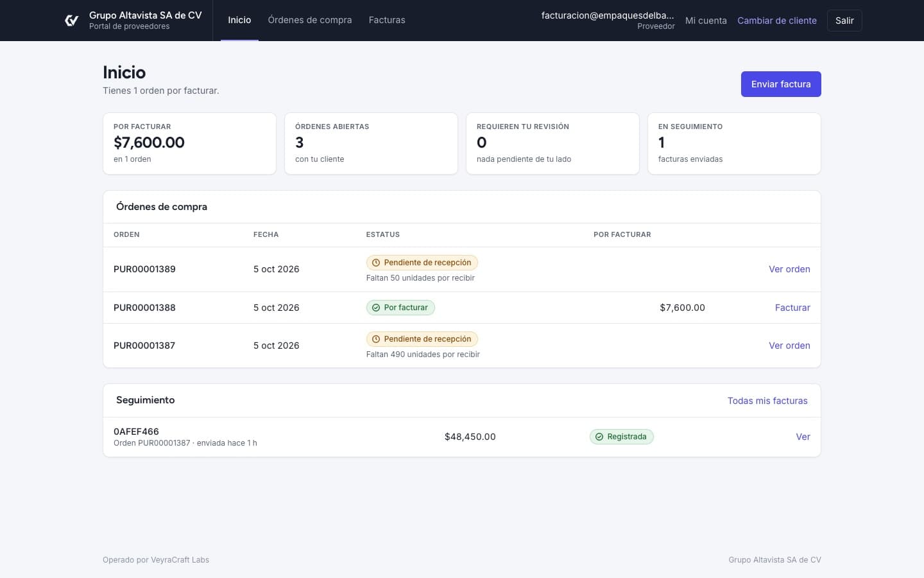Click 'Faltan 490 unidades por recibir' text
Image resolution: width=924 pixels, height=578 pixels.
click(x=423, y=355)
